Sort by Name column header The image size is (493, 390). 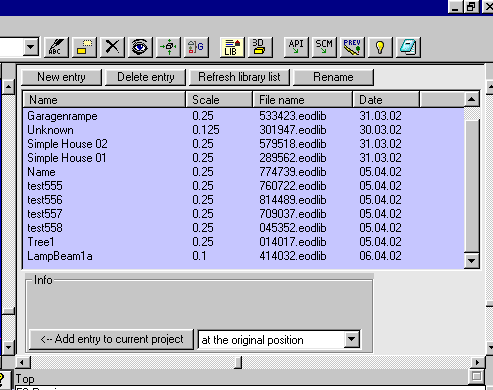point(104,100)
